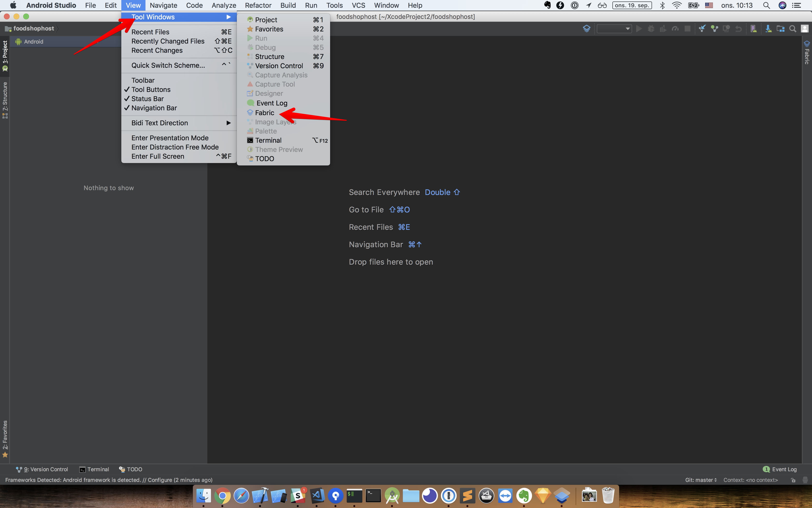Open the Quick Switch Scheme... menu item

(179, 66)
